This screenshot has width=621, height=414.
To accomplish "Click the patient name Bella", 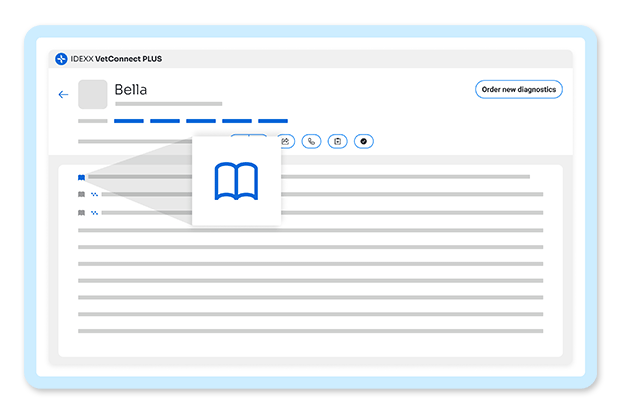I will (x=131, y=90).
